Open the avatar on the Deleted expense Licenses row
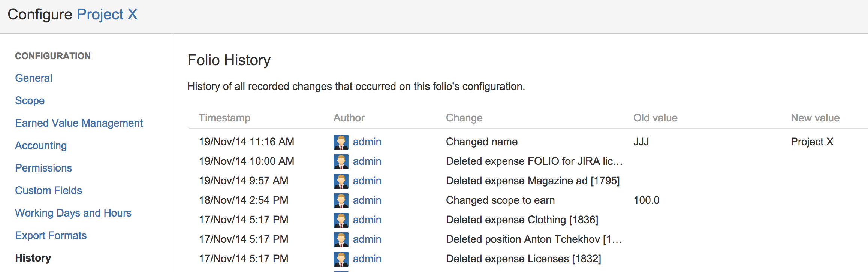The height and width of the screenshot is (272, 868). click(341, 259)
